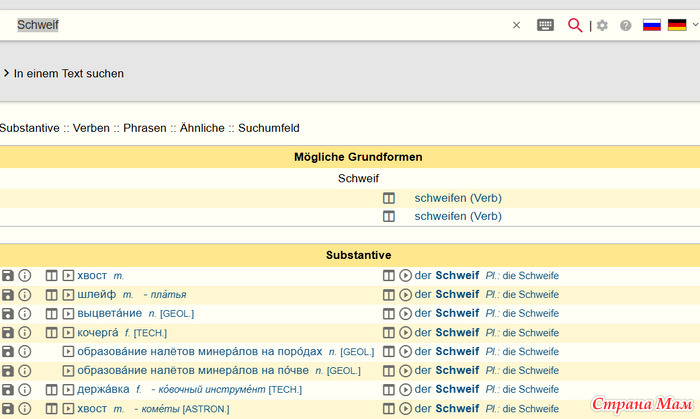Open the on-screen keyboard icon
Screen dimensions: 700x419
pyautogui.click(x=545, y=25)
